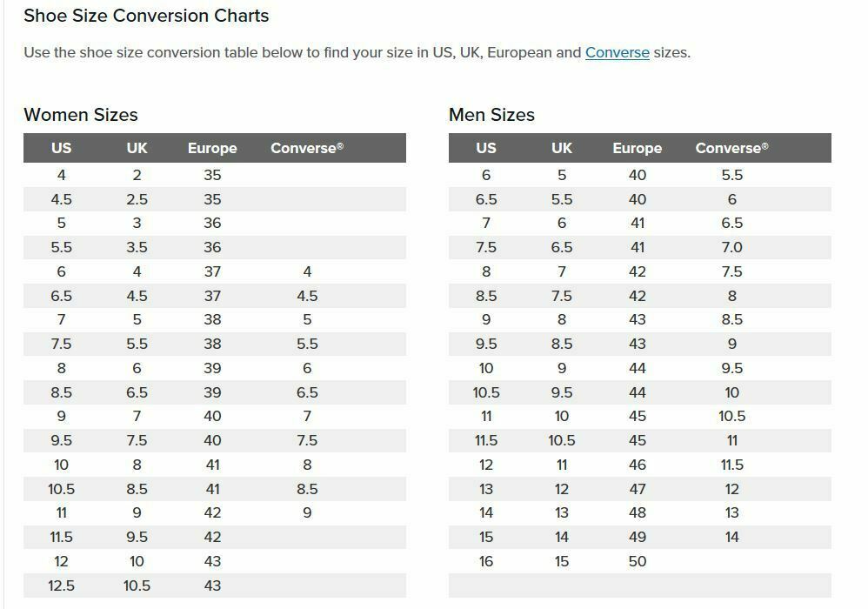
Task: Click Women Europe 35 in first row
Action: [x=212, y=175]
